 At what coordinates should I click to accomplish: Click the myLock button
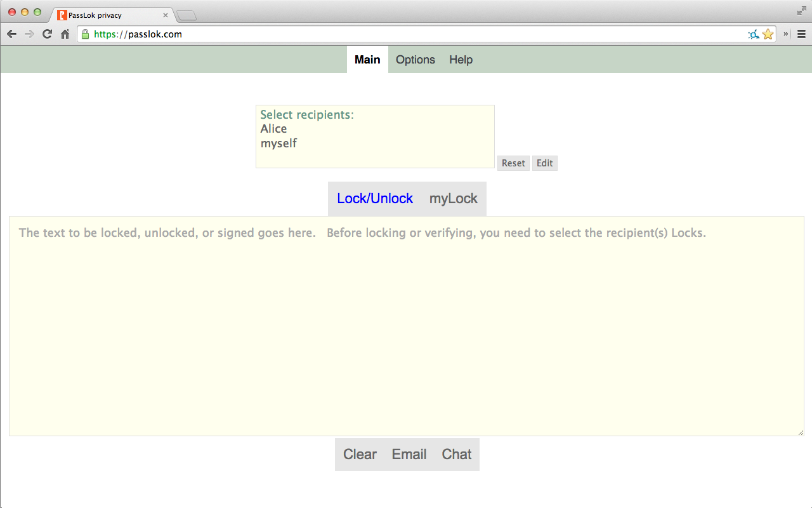tap(454, 199)
